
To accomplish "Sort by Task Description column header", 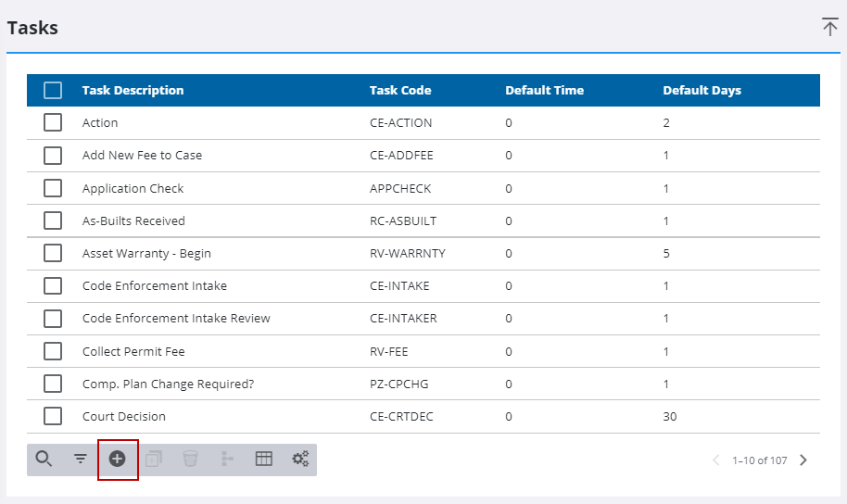I will click(133, 90).
